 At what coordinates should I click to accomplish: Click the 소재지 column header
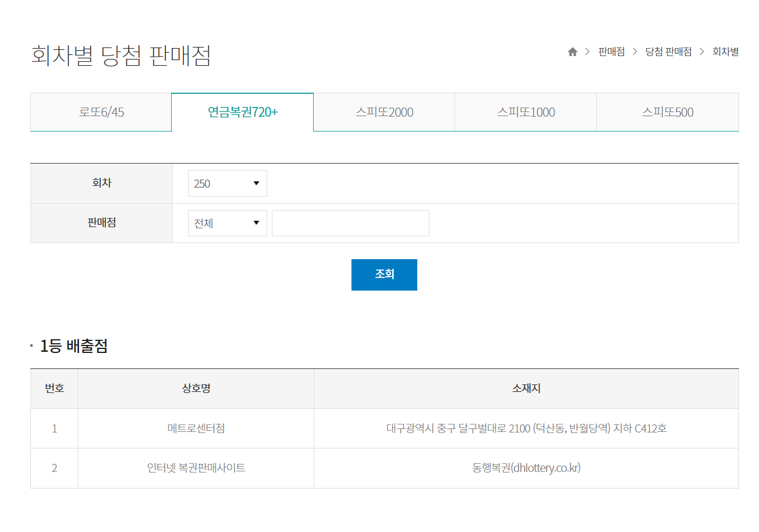coord(526,388)
